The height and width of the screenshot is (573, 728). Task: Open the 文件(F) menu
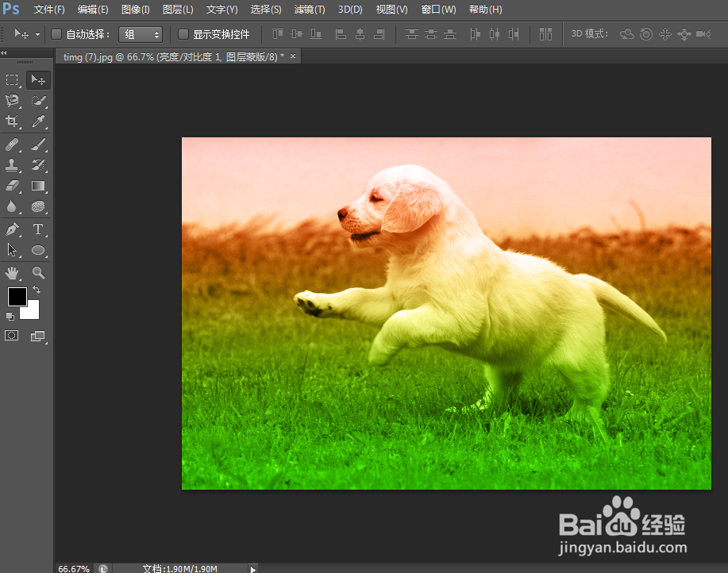click(x=49, y=10)
